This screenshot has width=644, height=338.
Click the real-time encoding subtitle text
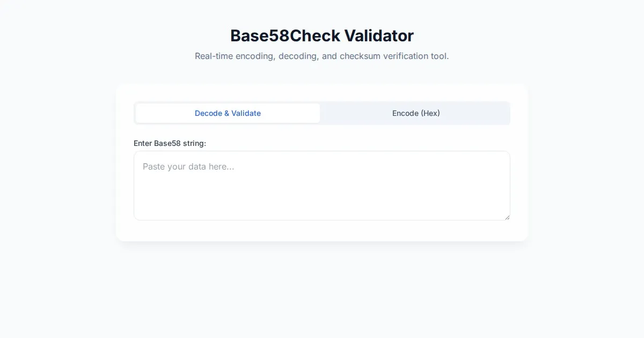coord(322,56)
